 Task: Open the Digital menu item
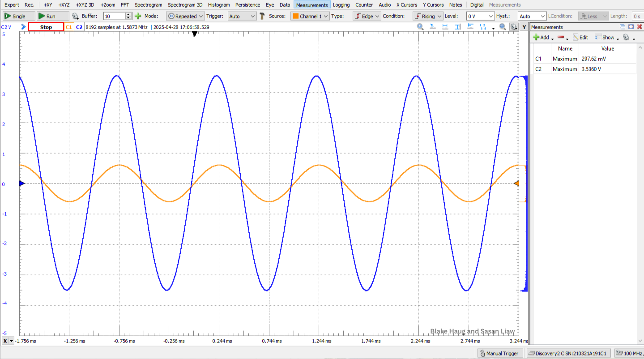tap(477, 4)
